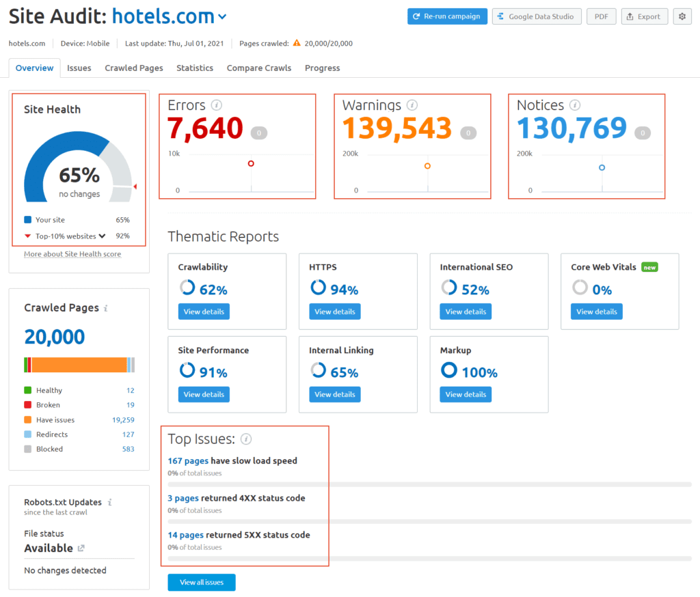Open the settings gear icon

click(x=682, y=16)
